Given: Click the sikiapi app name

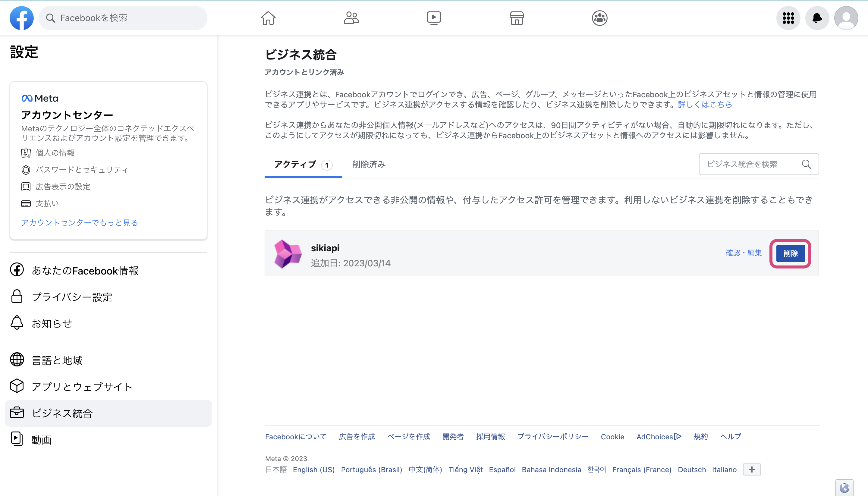Looking at the screenshot, I should (325, 248).
